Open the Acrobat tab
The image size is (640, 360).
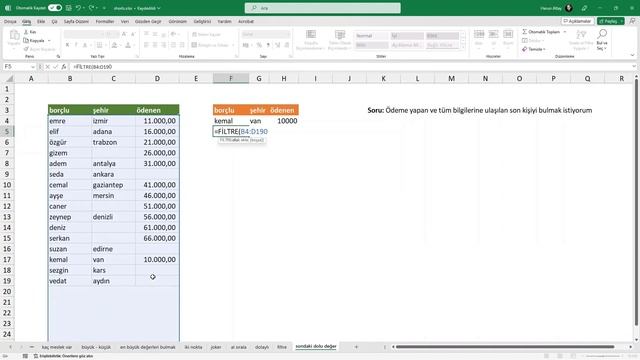246,21
